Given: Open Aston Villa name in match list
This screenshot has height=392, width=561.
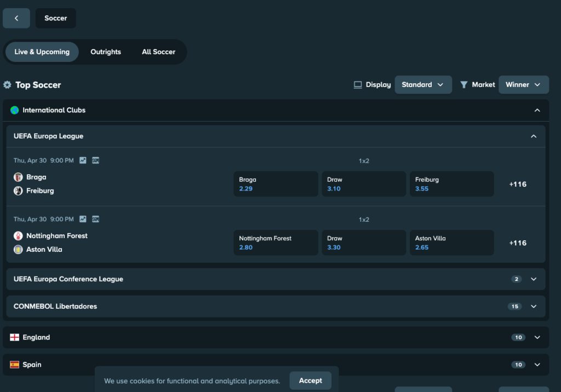Looking at the screenshot, I should [x=44, y=249].
